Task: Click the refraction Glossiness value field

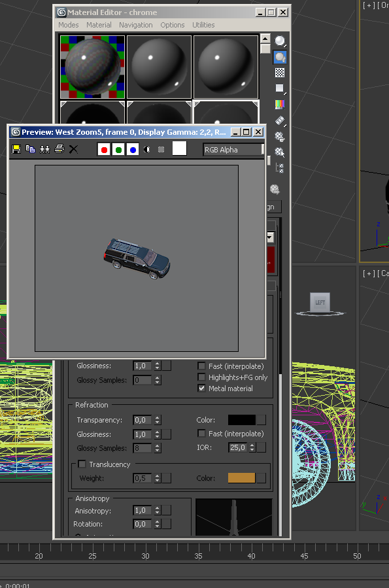Action: click(143, 434)
